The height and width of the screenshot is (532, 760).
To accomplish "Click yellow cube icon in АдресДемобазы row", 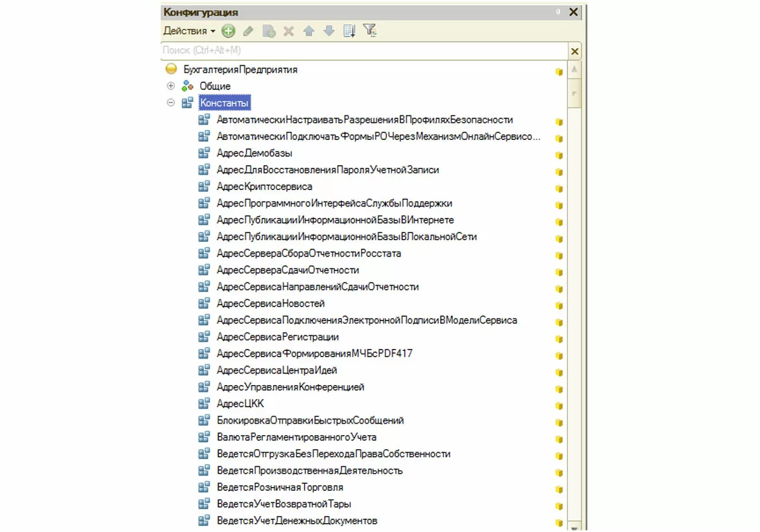I will [559, 155].
